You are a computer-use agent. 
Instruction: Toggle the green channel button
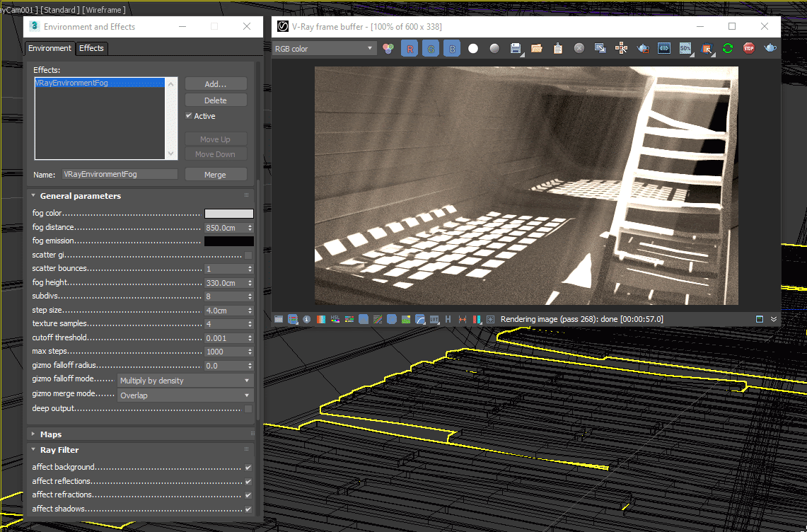coord(431,48)
